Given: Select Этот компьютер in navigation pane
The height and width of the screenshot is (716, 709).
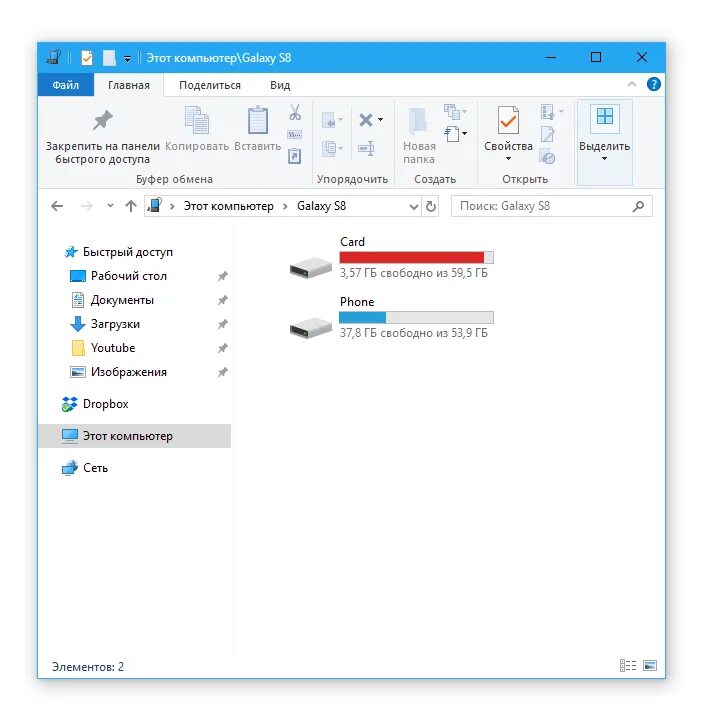Looking at the screenshot, I should pos(134,436).
